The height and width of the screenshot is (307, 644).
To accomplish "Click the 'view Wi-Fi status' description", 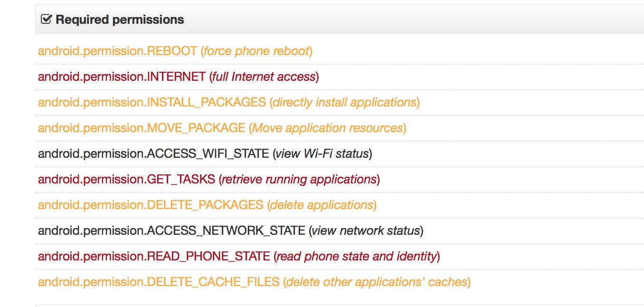I will (x=322, y=153).
